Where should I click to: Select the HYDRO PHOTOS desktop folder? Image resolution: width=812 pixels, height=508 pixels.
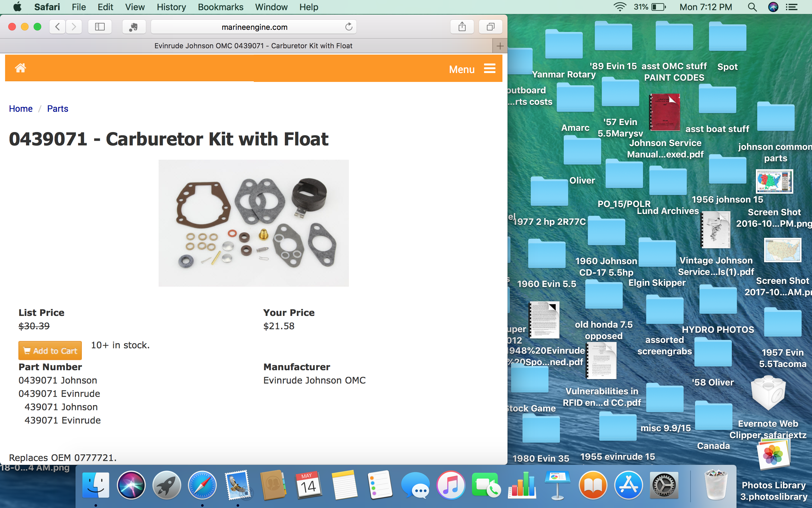(x=718, y=299)
